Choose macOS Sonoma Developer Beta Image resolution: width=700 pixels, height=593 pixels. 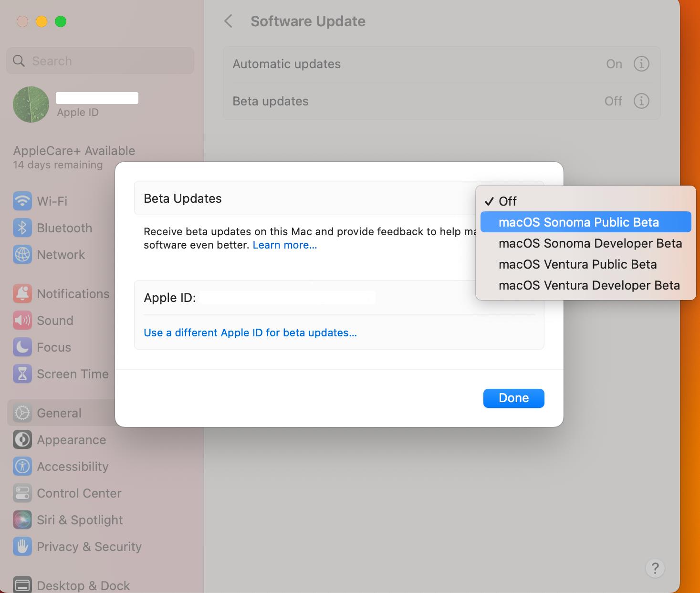coord(586,243)
